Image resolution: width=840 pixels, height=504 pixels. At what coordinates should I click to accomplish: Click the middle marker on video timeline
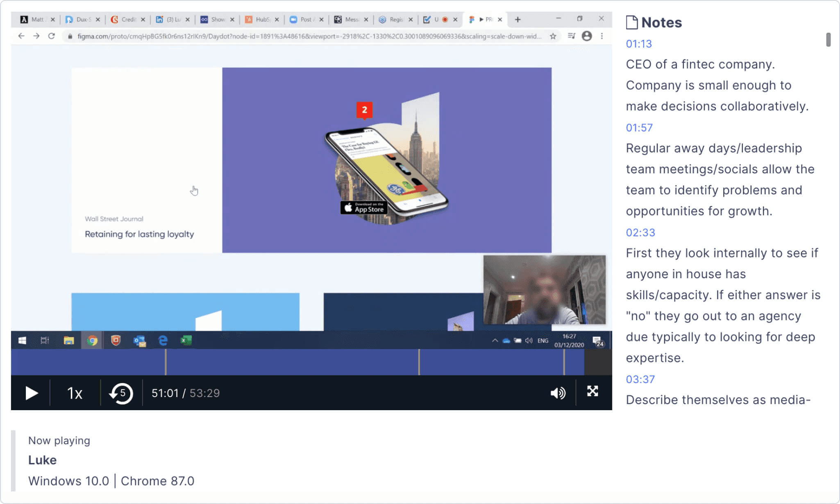(419, 362)
